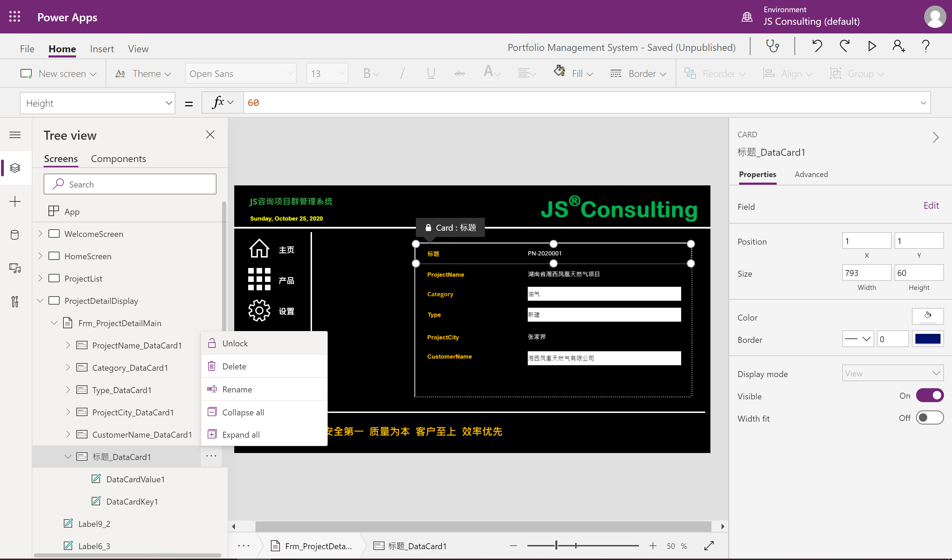Choose Collapse all in context menu
The width and height of the screenshot is (952, 560).
coord(264,412)
